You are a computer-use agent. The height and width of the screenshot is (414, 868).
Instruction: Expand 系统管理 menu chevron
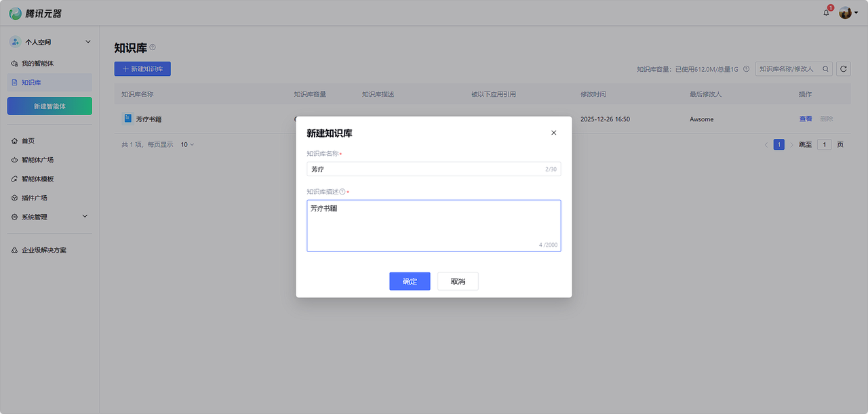(85, 216)
